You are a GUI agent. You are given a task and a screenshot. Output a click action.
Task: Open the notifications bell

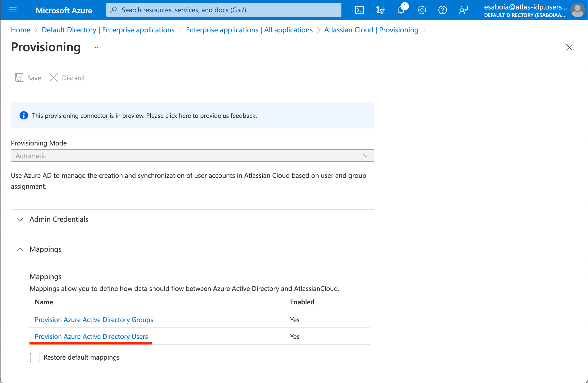[401, 10]
